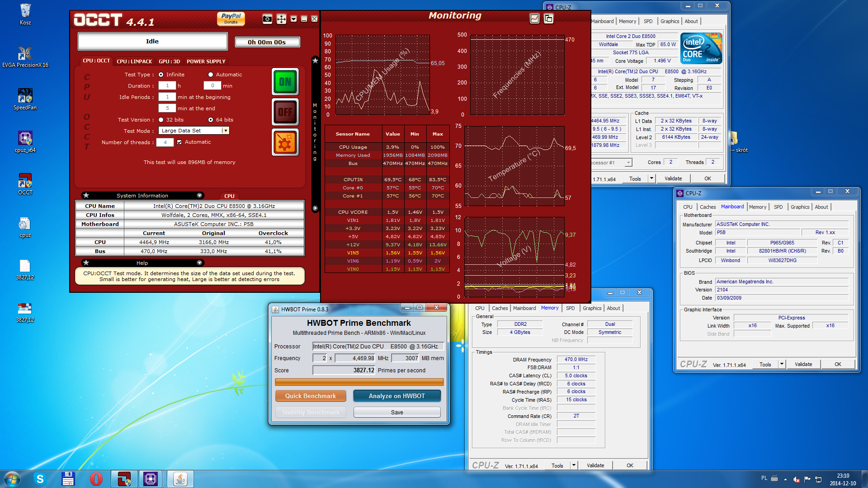This screenshot has width=868, height=488.
Task: Open SpeedFan desktop icon
Action: point(25,99)
